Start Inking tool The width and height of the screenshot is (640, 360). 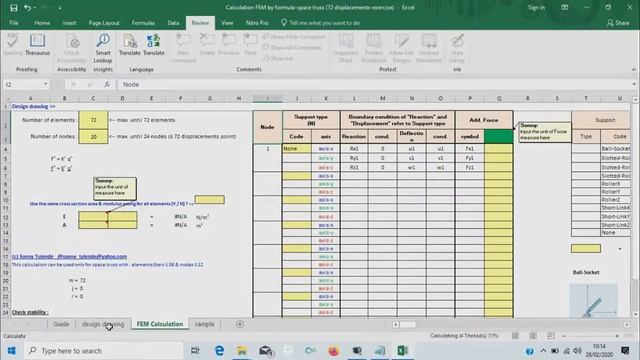tap(457, 48)
